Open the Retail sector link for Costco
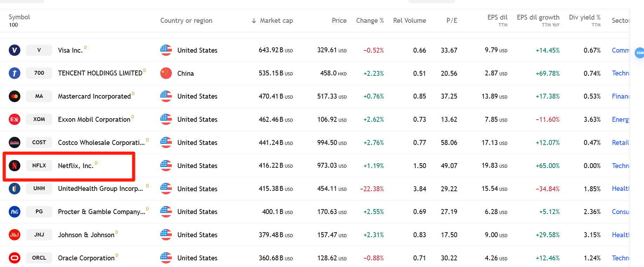Viewport: 644px width, 267px height. tap(620, 142)
